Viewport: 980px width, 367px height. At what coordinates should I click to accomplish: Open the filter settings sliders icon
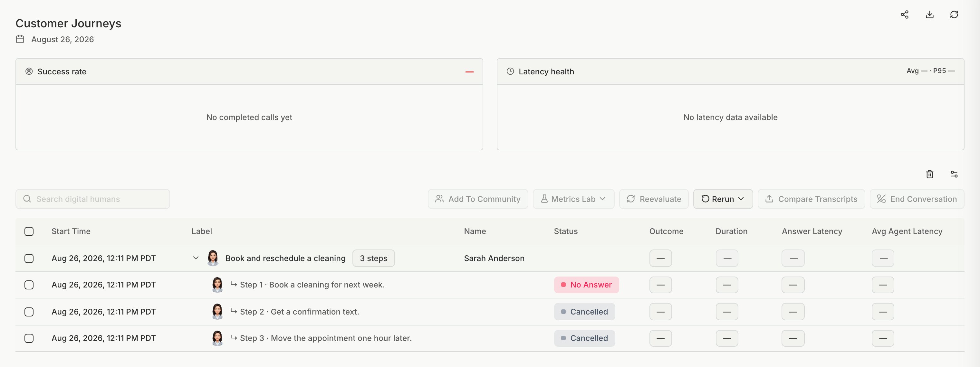(954, 174)
